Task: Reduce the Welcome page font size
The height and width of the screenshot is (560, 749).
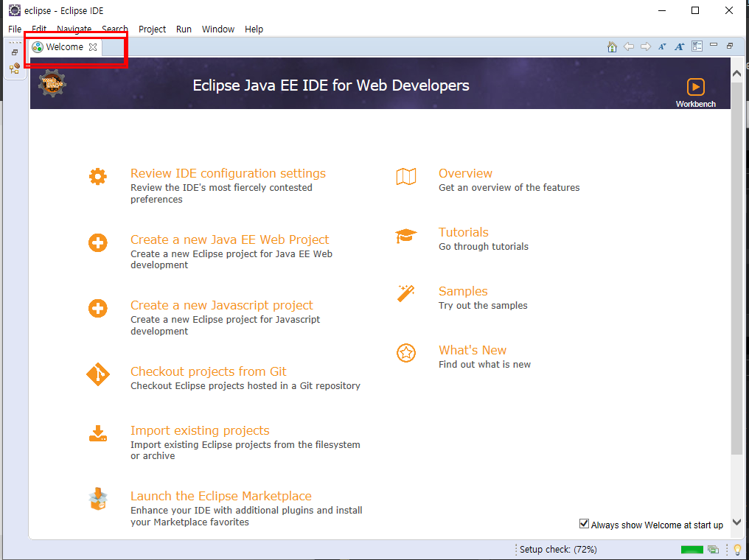Action: click(x=662, y=46)
